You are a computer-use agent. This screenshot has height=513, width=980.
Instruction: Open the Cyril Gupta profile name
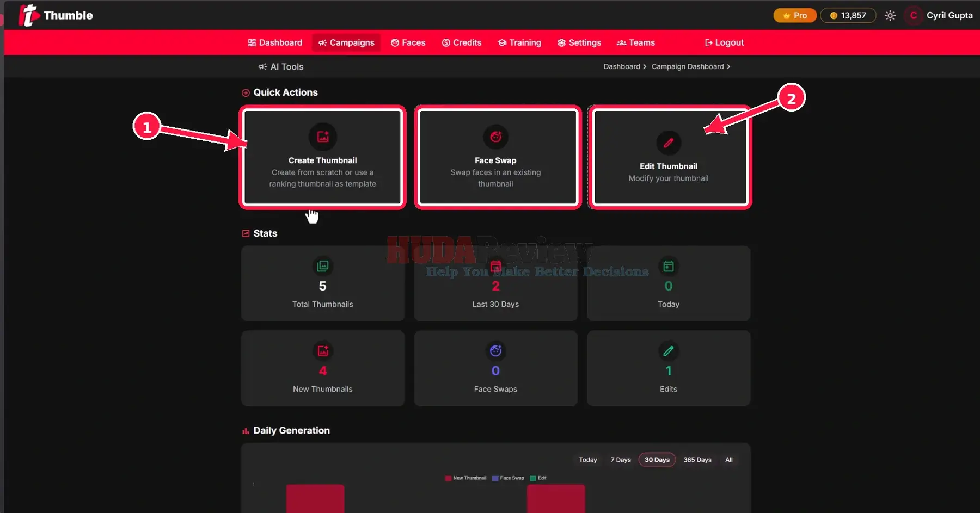click(950, 15)
